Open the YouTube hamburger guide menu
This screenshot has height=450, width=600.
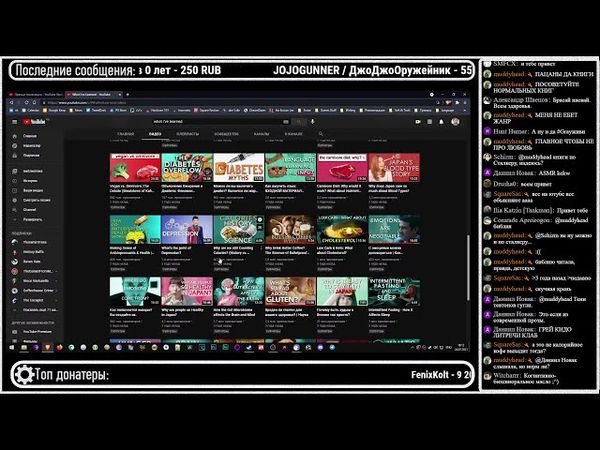coord(15,122)
